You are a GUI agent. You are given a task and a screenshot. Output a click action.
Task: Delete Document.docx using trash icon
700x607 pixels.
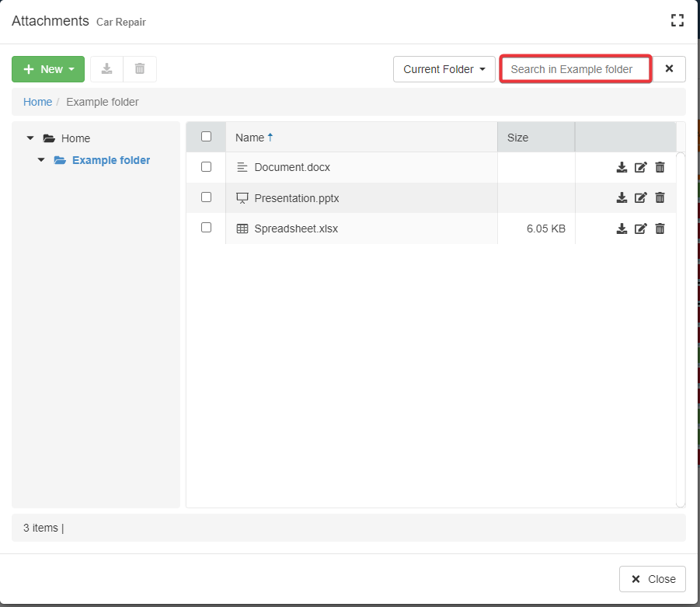[x=660, y=167]
